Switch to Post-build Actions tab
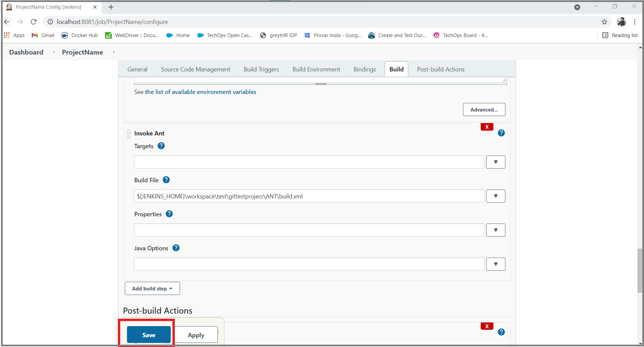Screen dimensions: 644x347 pos(441,69)
